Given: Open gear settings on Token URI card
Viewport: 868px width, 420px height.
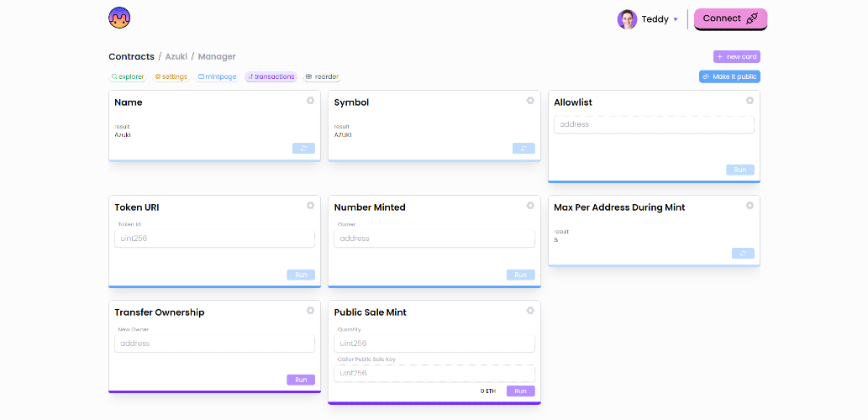Looking at the screenshot, I should click(311, 205).
